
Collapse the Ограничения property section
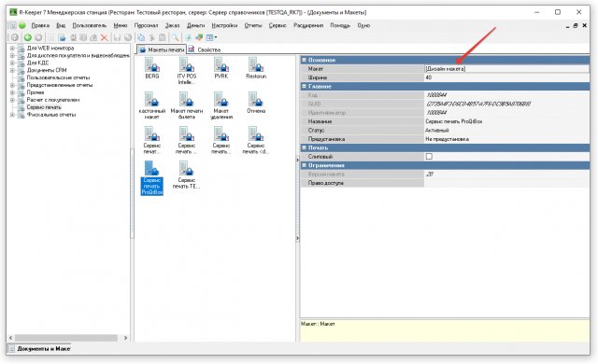(x=304, y=165)
